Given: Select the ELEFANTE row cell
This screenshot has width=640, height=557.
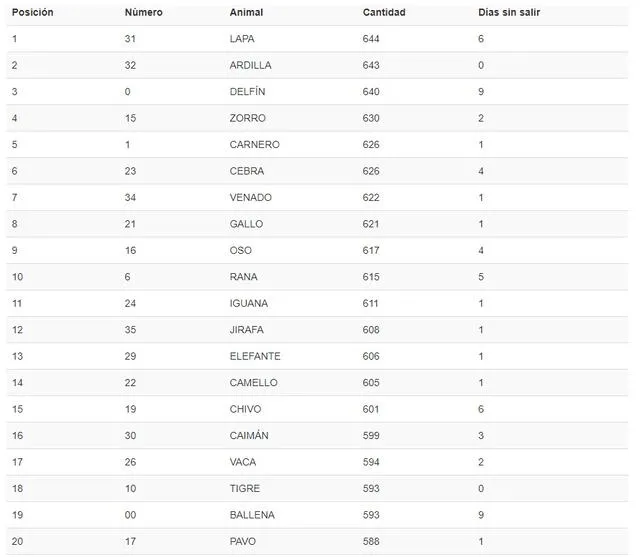Looking at the screenshot, I should (255, 356).
